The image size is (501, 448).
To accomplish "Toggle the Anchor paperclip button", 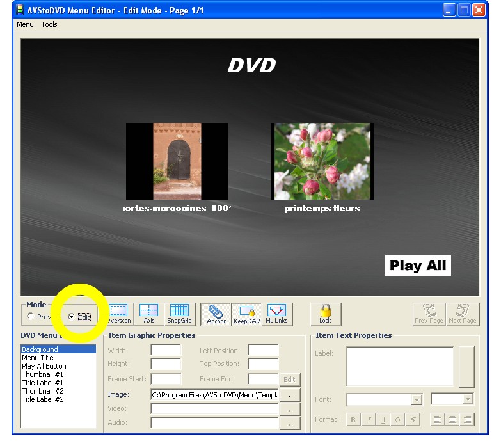I will pos(216,314).
